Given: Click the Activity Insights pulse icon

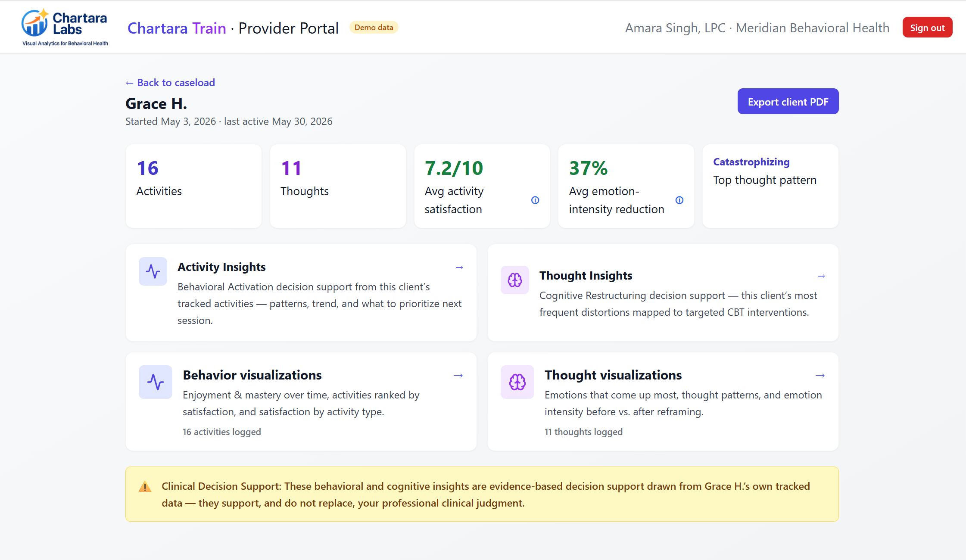Looking at the screenshot, I should [x=153, y=271].
